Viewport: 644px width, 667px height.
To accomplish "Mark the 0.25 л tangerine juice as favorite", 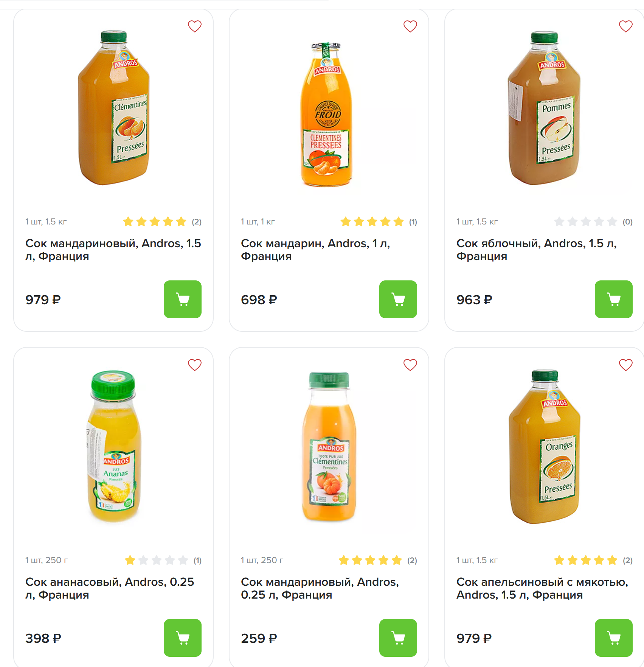I will (410, 365).
